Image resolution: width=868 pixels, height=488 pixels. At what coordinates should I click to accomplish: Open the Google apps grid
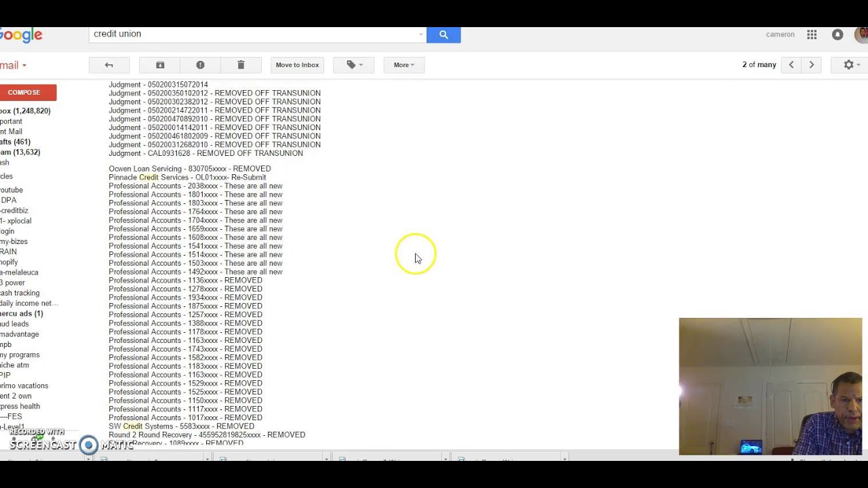812,35
